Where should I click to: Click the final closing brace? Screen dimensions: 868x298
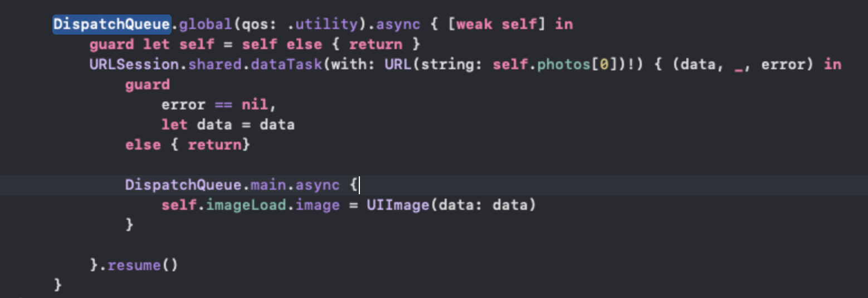[58, 286]
